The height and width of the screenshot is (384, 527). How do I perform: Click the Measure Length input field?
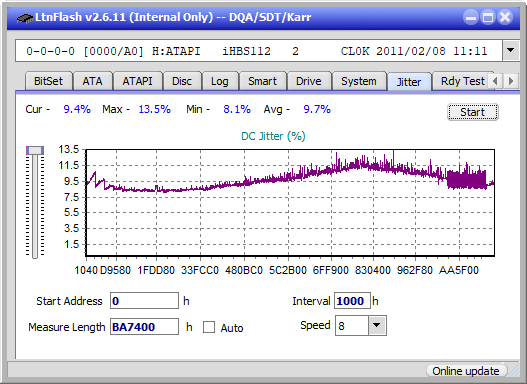(145, 327)
